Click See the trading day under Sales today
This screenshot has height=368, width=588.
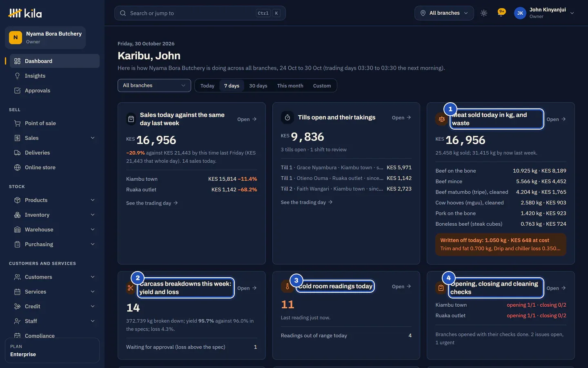pyautogui.click(x=152, y=203)
